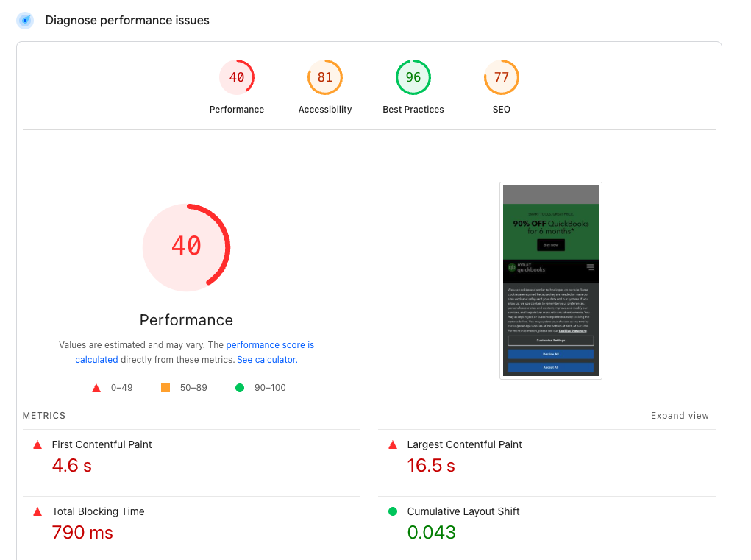
Task: Open the SEO category label
Action: point(501,109)
